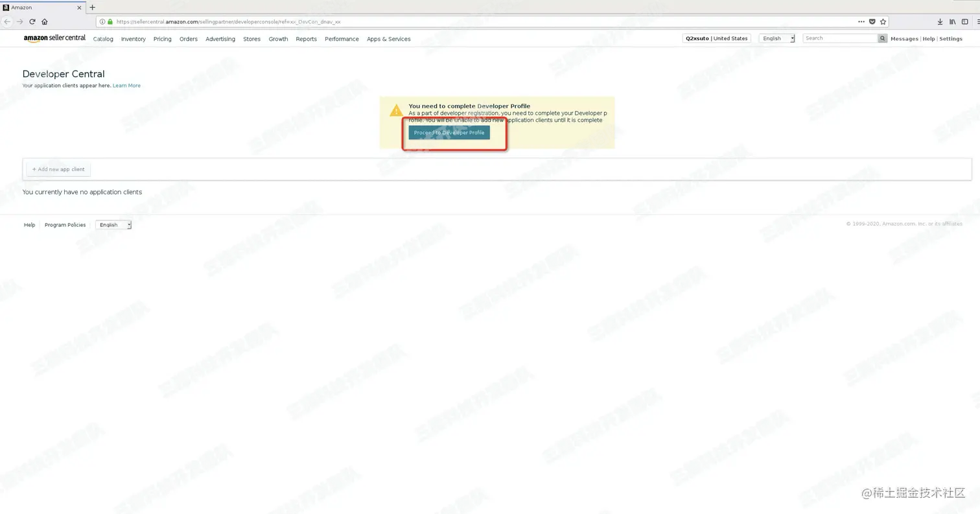
Task: Follow the Learn More link
Action: pos(126,86)
